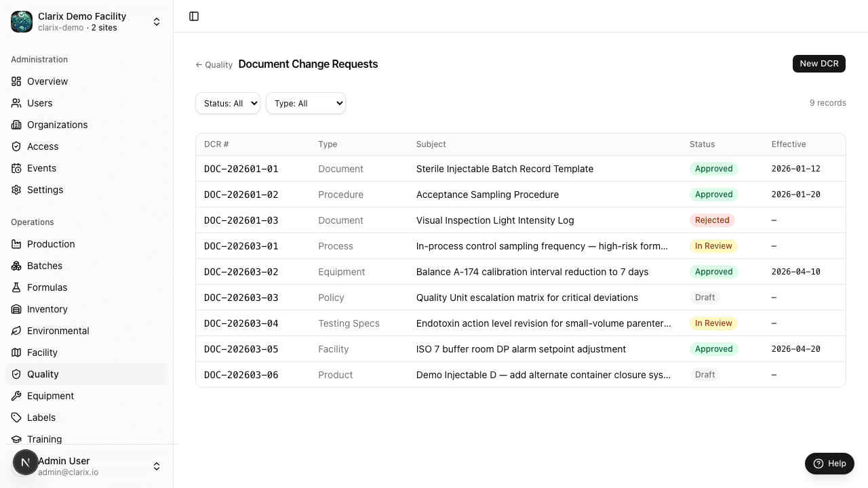868x488 pixels.
Task: Open the Status filter dropdown
Action: tap(228, 103)
